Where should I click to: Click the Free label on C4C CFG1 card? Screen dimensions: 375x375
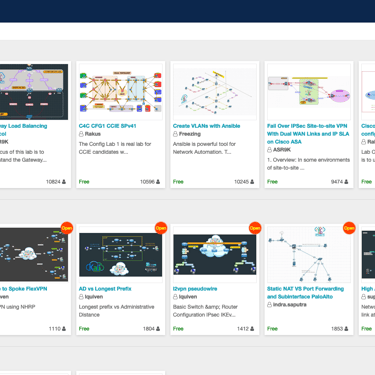click(84, 182)
